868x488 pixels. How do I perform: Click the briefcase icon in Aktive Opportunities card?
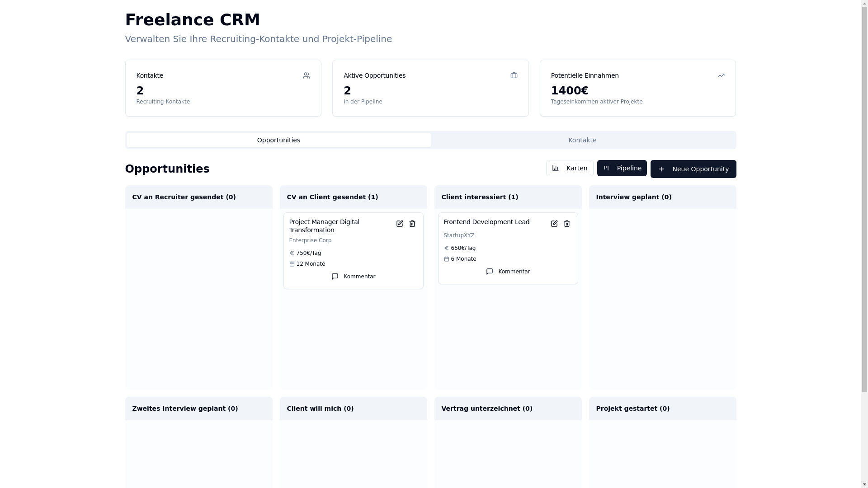(x=514, y=75)
